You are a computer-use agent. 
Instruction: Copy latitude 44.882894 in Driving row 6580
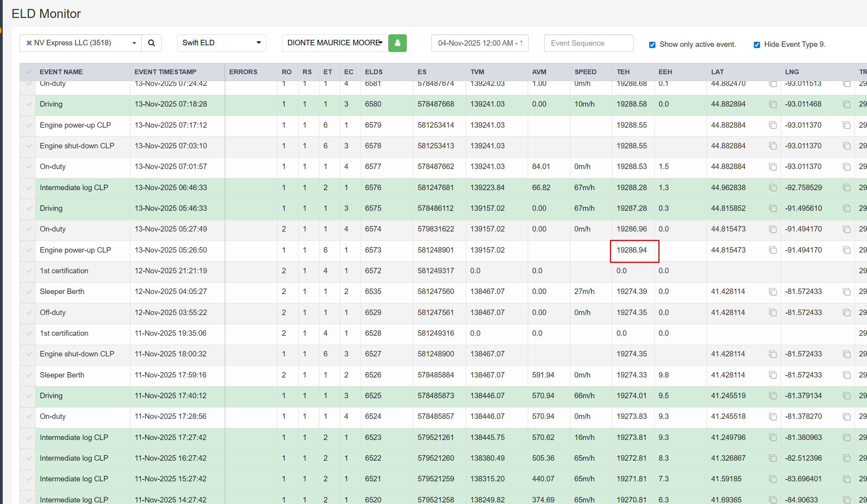(773, 104)
